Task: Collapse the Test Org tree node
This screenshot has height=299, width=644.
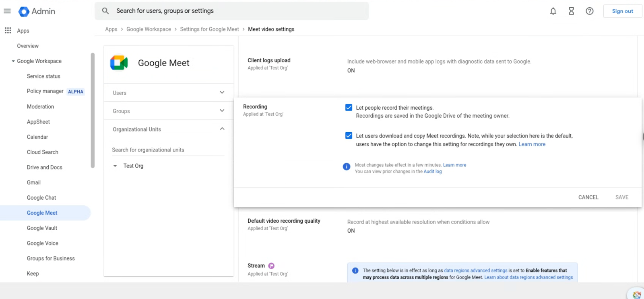Action: pyautogui.click(x=115, y=166)
